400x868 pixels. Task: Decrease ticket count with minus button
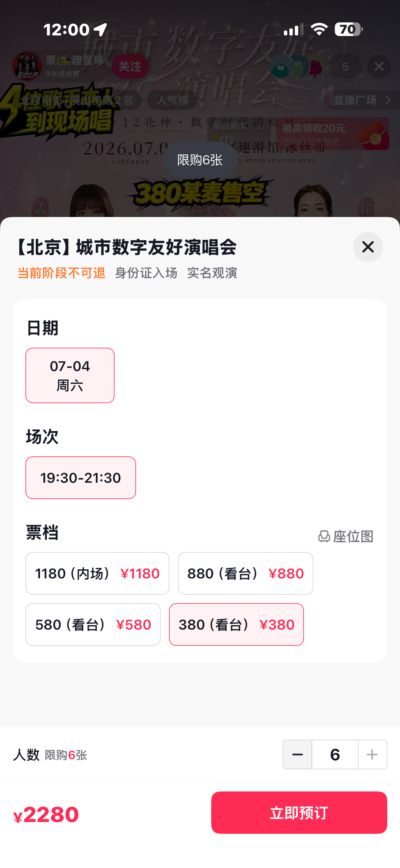tap(297, 755)
